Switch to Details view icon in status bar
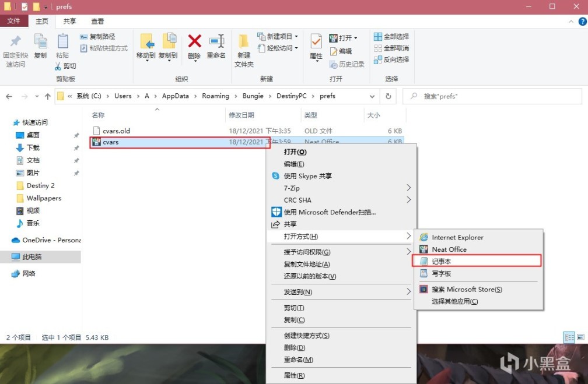 pyautogui.click(x=569, y=337)
